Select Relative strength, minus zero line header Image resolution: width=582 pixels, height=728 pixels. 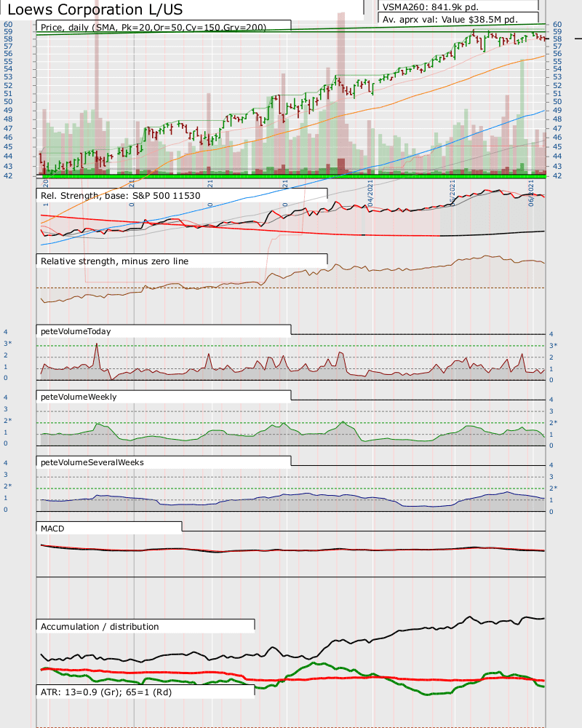[x=115, y=261]
